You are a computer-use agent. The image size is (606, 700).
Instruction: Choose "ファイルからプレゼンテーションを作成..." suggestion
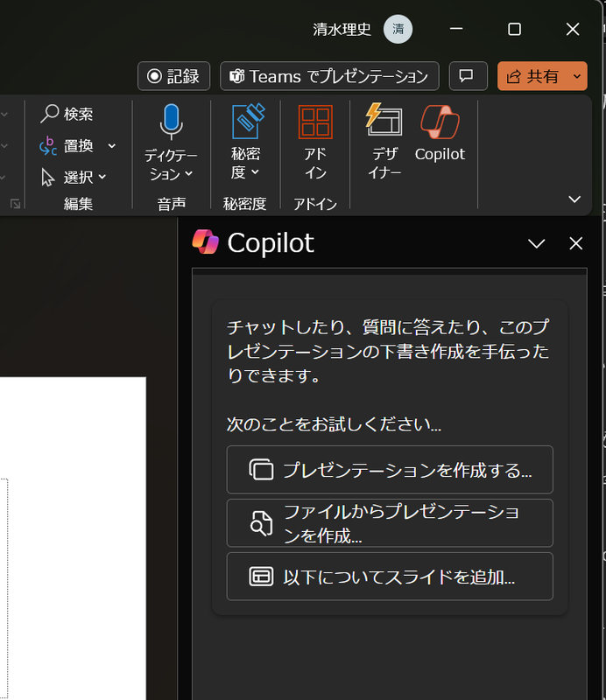(x=390, y=523)
